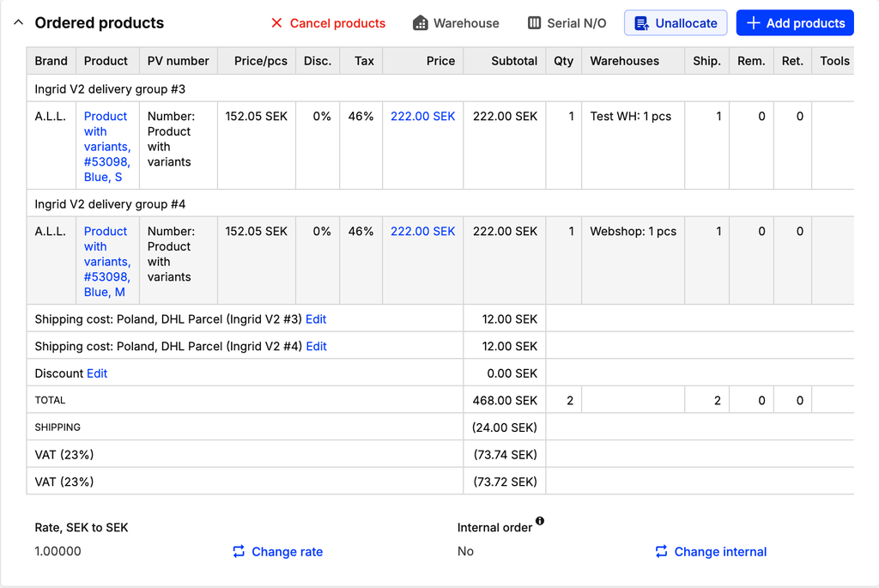This screenshot has height=588, width=879.
Task: Edit shipping cost for Ingrid V2 #4
Action: pyautogui.click(x=316, y=346)
